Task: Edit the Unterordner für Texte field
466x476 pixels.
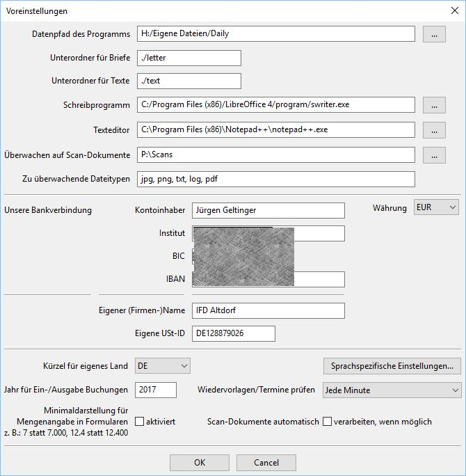Action: pyautogui.click(x=189, y=81)
